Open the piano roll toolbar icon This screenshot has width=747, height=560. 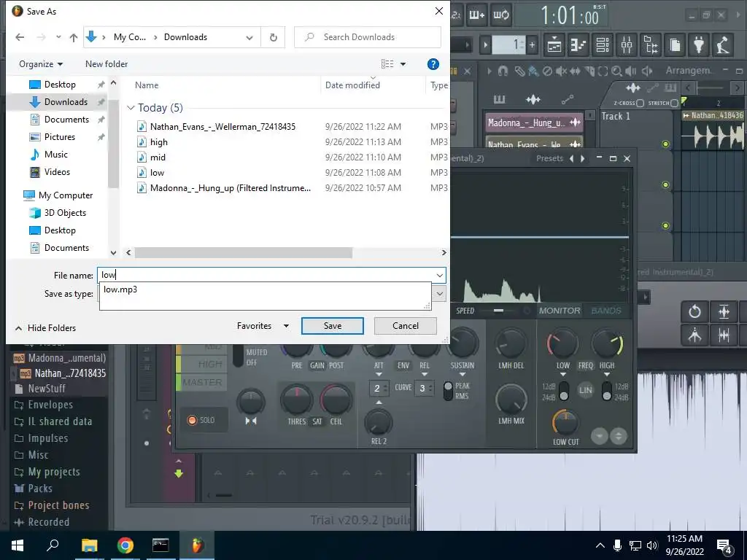pyautogui.click(x=578, y=45)
